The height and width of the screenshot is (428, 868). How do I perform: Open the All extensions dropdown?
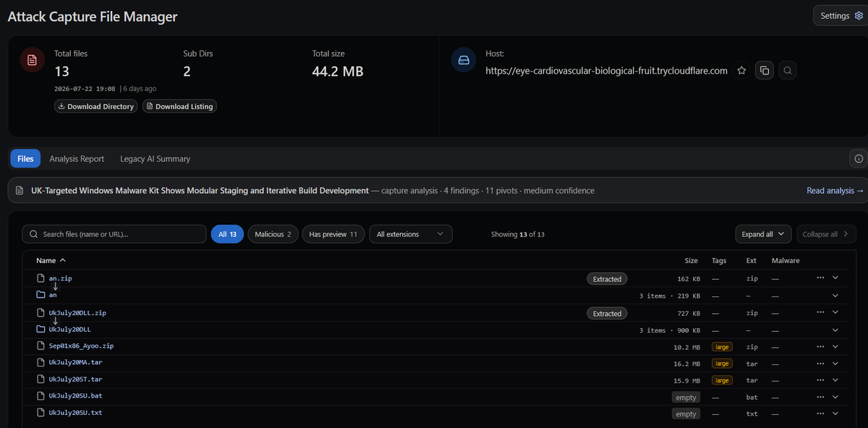(x=410, y=234)
